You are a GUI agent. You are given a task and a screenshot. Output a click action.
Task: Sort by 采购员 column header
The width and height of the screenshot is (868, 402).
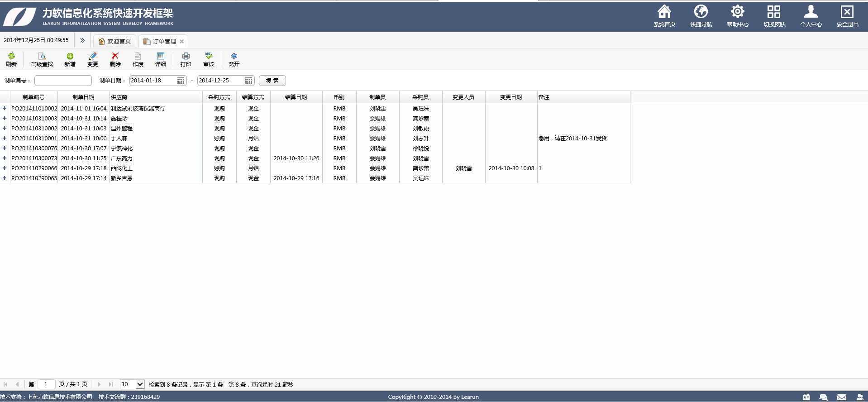[x=421, y=97]
